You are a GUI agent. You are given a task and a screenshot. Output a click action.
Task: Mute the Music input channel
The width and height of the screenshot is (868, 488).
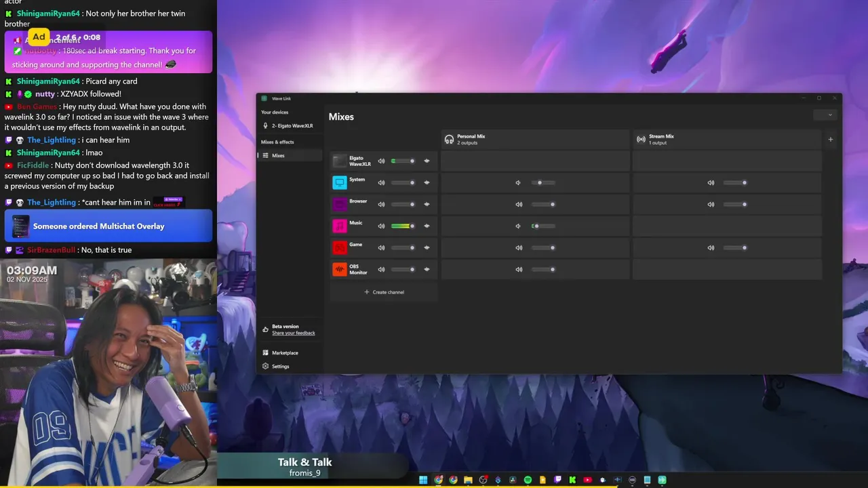click(381, 226)
